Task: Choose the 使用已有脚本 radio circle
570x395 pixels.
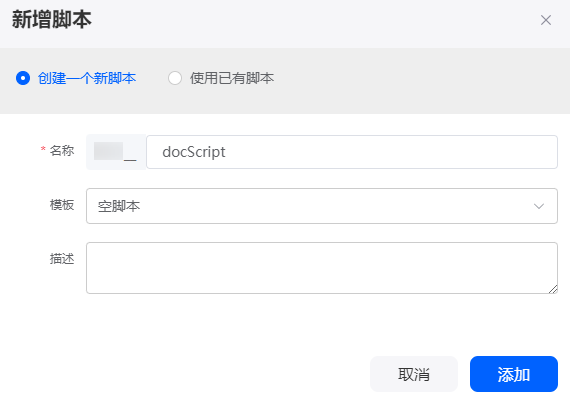Action: point(175,78)
